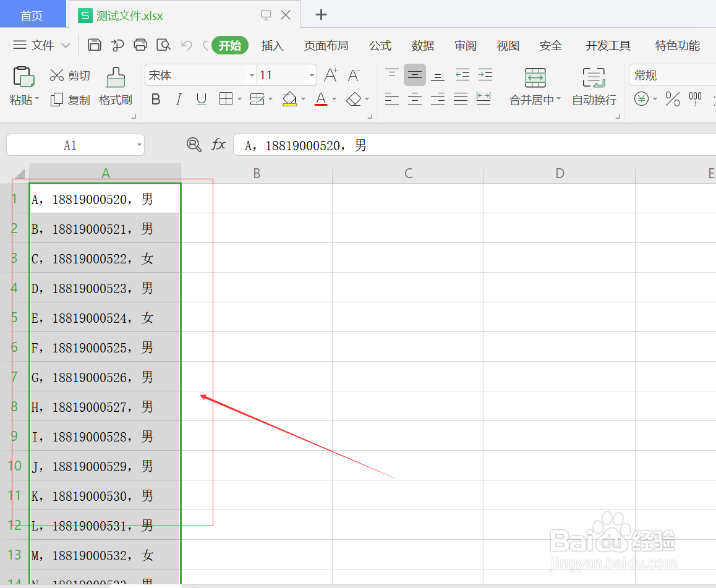Switch to the 页面布局 tab

[326, 46]
